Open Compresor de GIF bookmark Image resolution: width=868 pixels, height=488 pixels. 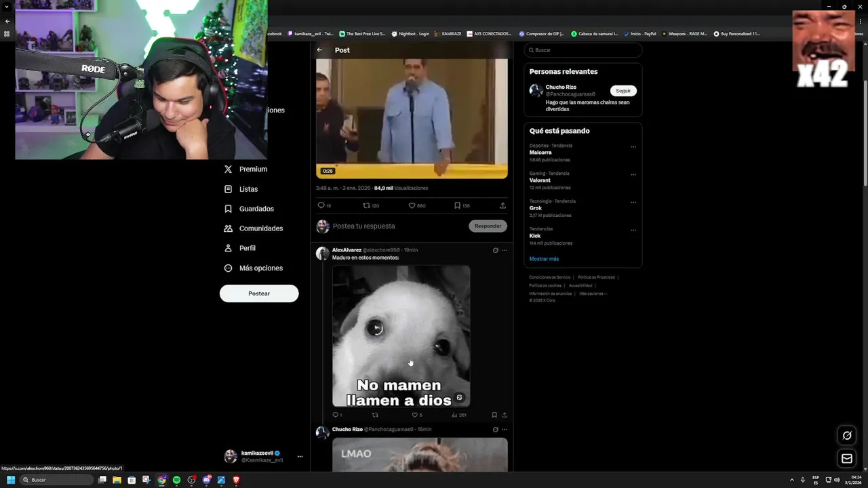(x=541, y=33)
